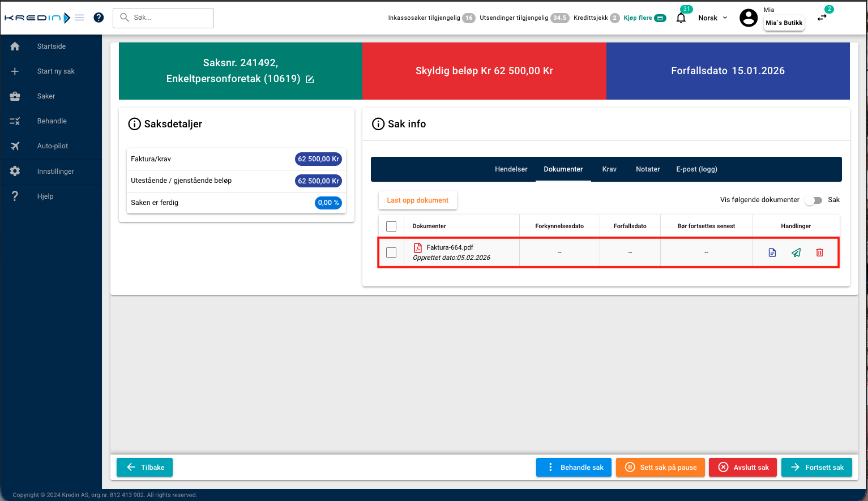Open Start ny sak menu item
This screenshot has height=501, width=868.
pos(51,71)
